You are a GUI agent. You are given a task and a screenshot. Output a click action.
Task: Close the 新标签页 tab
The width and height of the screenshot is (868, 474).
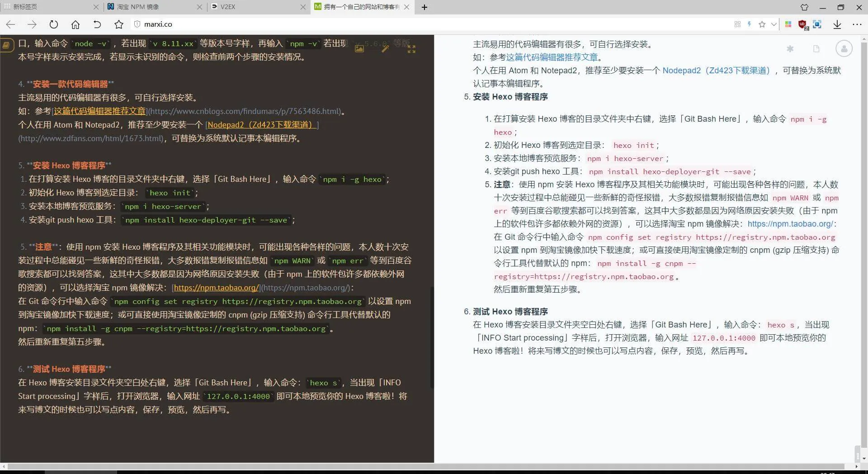[x=96, y=7]
